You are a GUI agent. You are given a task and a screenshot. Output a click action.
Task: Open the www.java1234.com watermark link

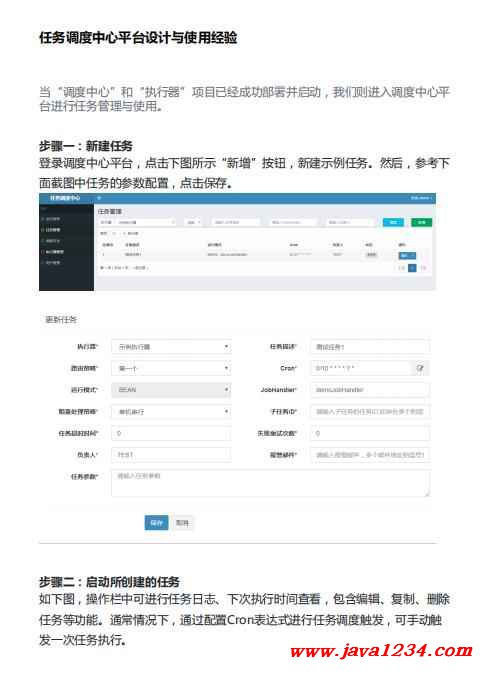(x=381, y=651)
